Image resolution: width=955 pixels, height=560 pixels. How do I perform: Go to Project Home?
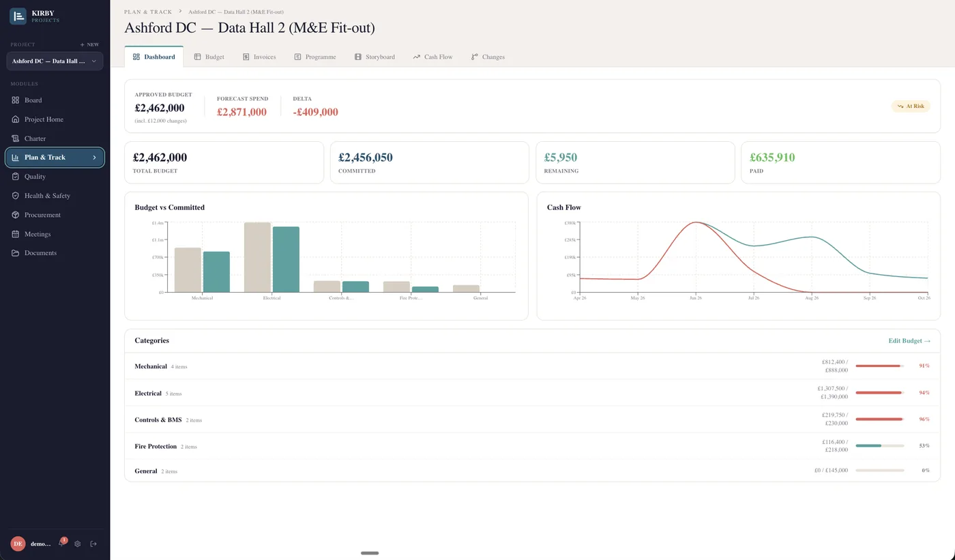coord(55,119)
